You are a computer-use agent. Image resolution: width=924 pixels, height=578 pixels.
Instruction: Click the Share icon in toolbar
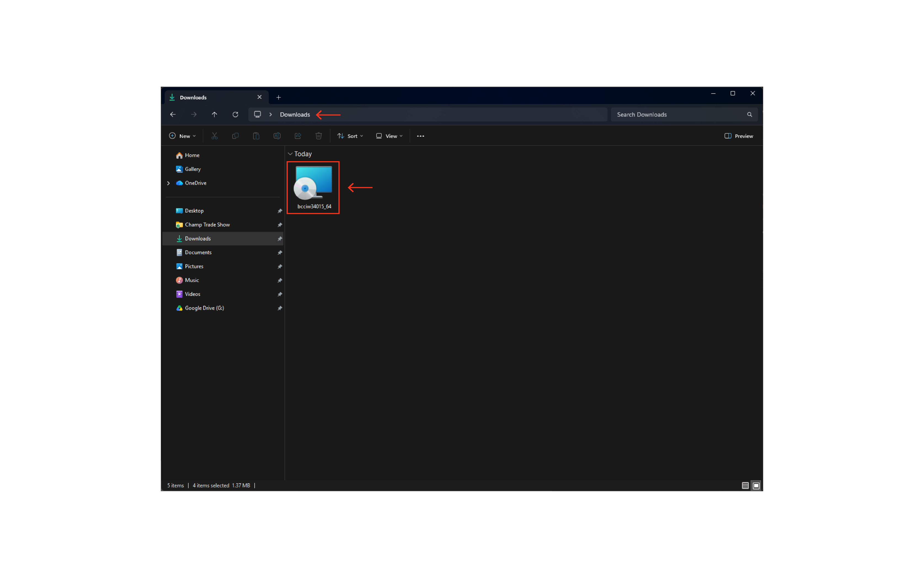298,136
